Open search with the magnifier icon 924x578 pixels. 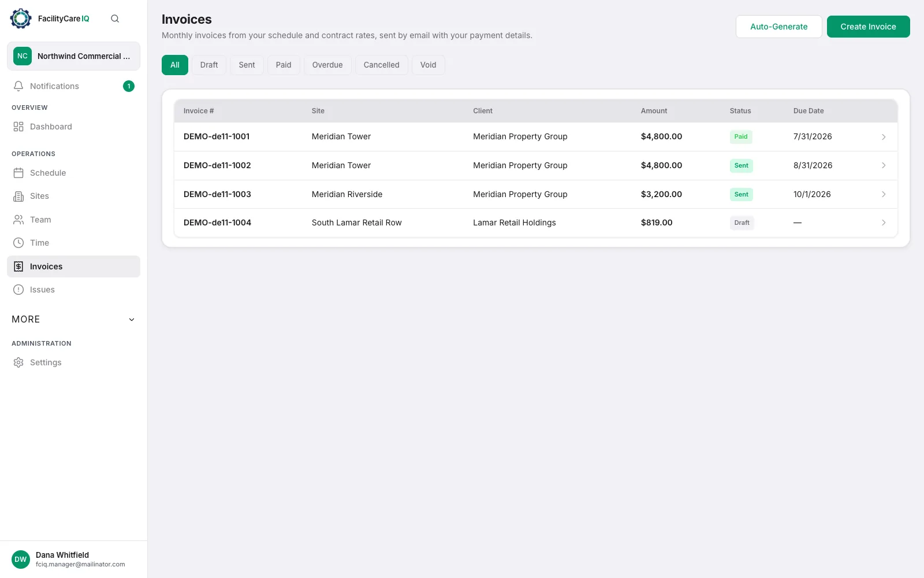pyautogui.click(x=115, y=18)
